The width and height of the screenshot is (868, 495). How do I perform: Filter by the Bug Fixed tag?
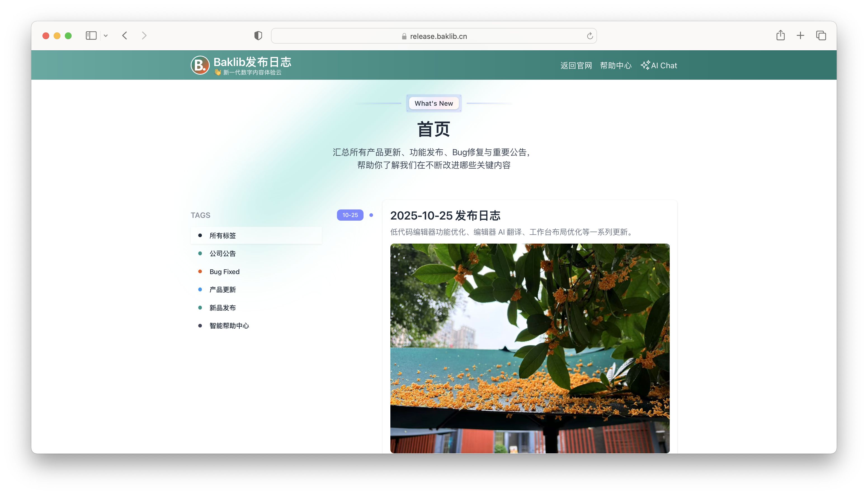(224, 271)
